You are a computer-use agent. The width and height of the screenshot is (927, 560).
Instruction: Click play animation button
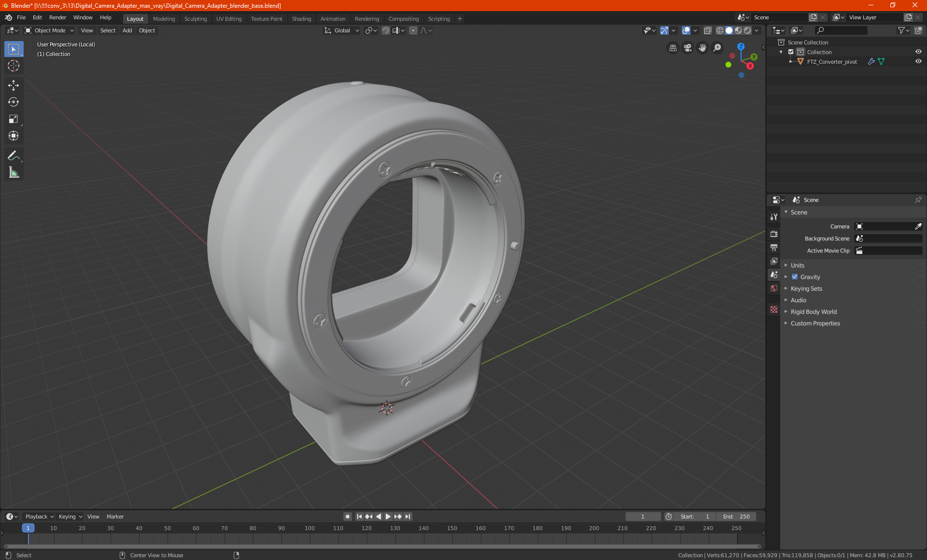coord(388,517)
